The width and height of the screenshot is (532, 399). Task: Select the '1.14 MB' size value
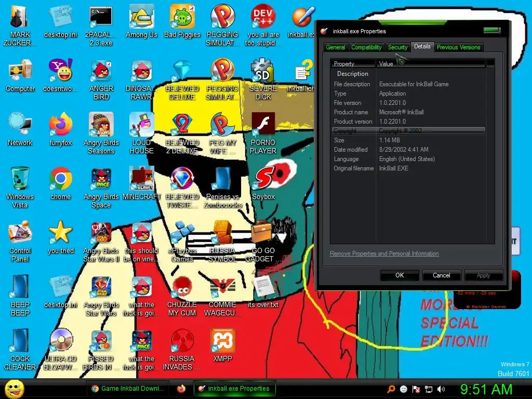390,140
